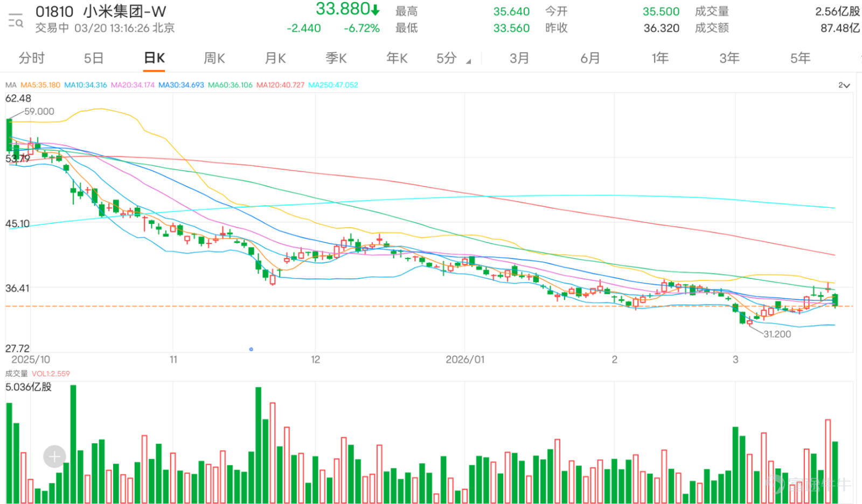Click the 2025/10 date axis label

pyautogui.click(x=31, y=360)
